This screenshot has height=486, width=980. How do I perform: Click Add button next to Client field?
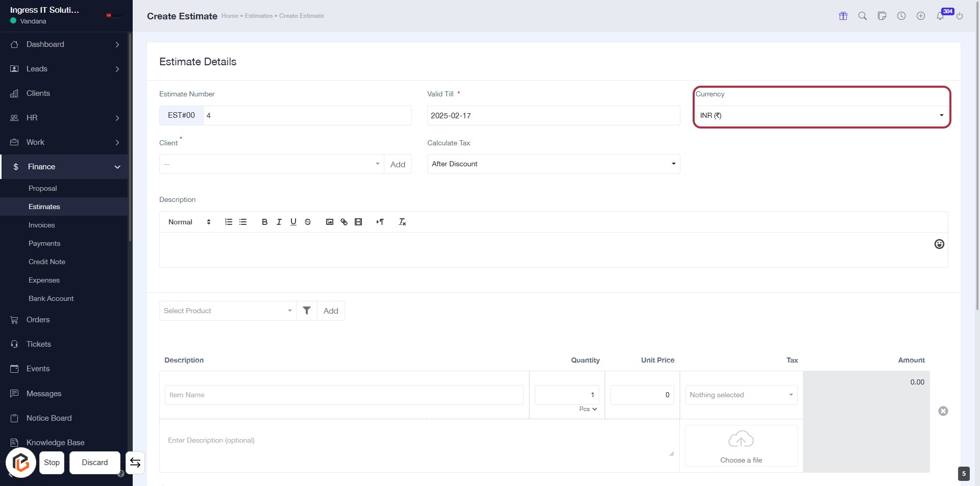[397, 164]
